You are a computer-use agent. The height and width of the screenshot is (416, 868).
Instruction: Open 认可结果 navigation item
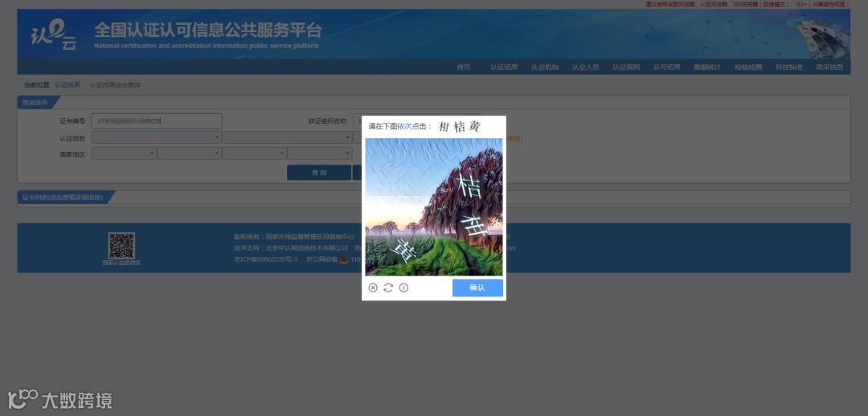tap(666, 67)
